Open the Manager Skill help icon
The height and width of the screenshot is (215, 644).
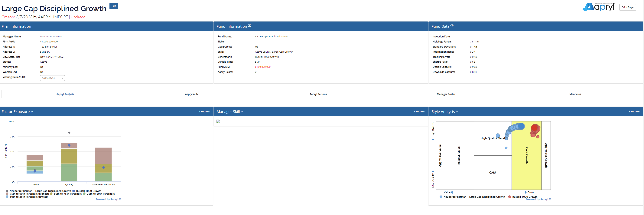point(242,112)
